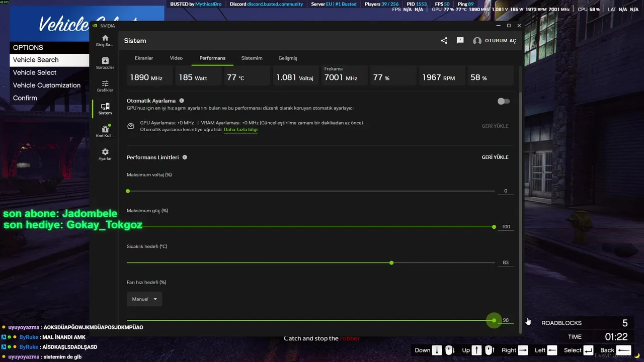The image size is (644, 362).
Task: Click the Select enter key hint icon
Action: [x=588, y=350]
